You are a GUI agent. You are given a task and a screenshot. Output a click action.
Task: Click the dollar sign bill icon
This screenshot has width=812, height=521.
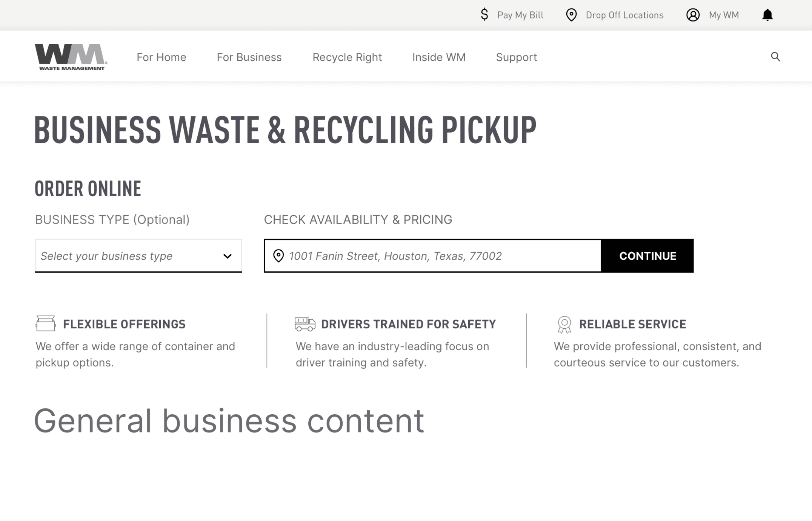(484, 15)
